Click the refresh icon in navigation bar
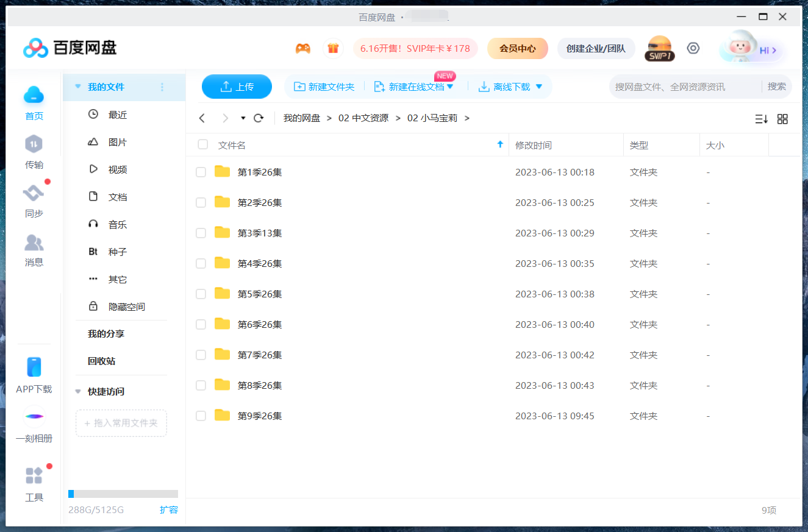 (259, 118)
